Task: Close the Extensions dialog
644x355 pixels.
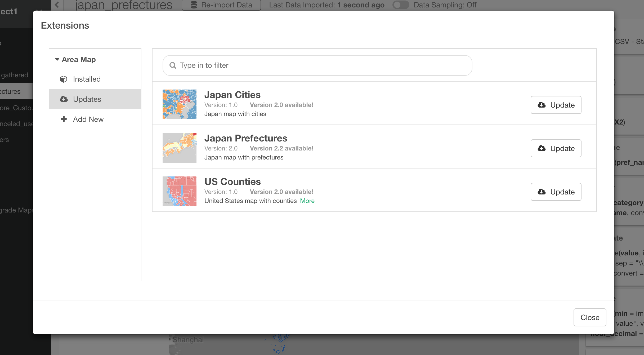Action: click(590, 317)
